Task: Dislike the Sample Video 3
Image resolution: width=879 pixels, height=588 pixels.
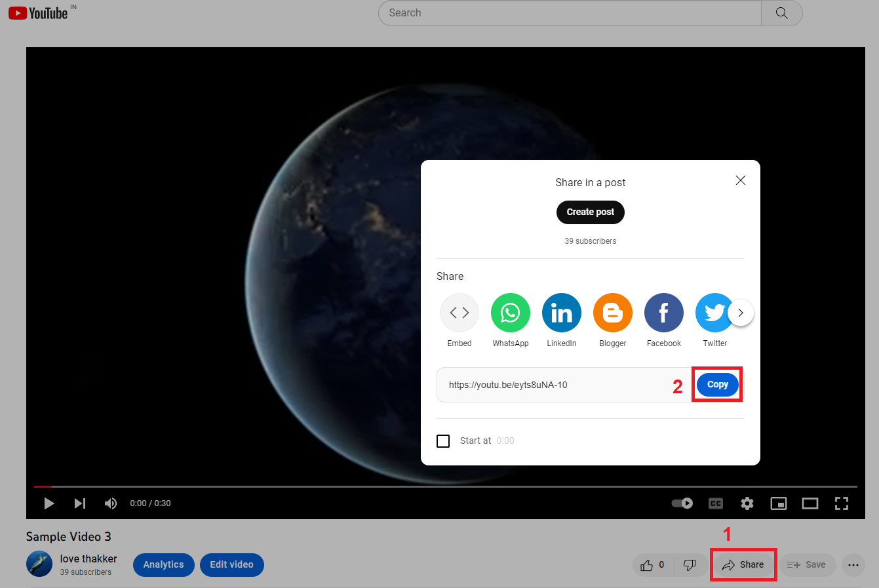Action: (690, 564)
